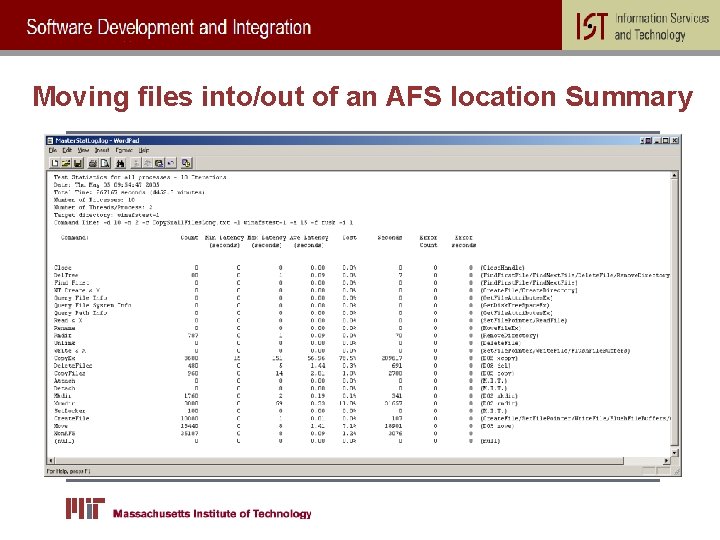Click the horizontal scrollbar right arrow

coord(667,460)
